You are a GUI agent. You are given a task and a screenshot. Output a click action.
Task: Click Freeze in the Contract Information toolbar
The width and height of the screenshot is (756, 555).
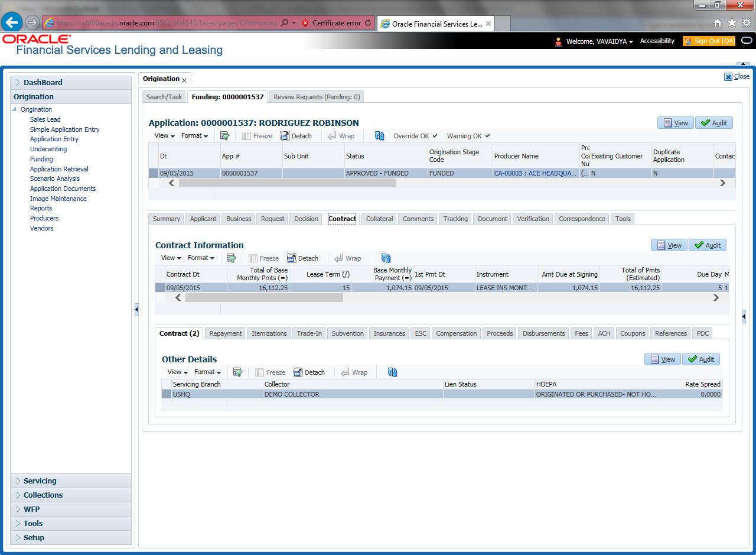pos(263,258)
